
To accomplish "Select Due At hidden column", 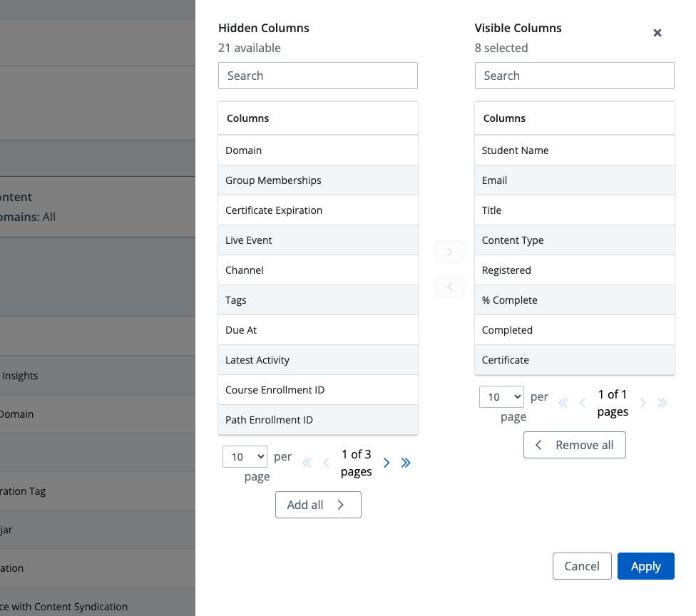I will (x=318, y=330).
